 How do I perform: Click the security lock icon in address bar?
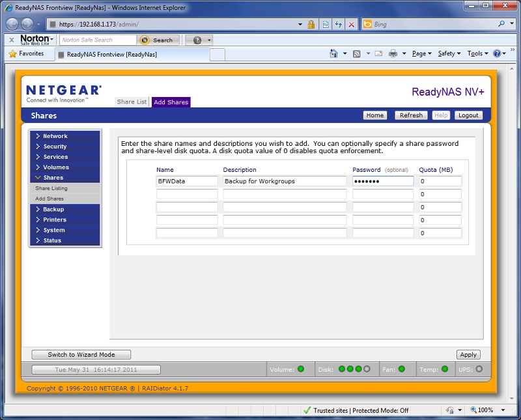tap(311, 24)
